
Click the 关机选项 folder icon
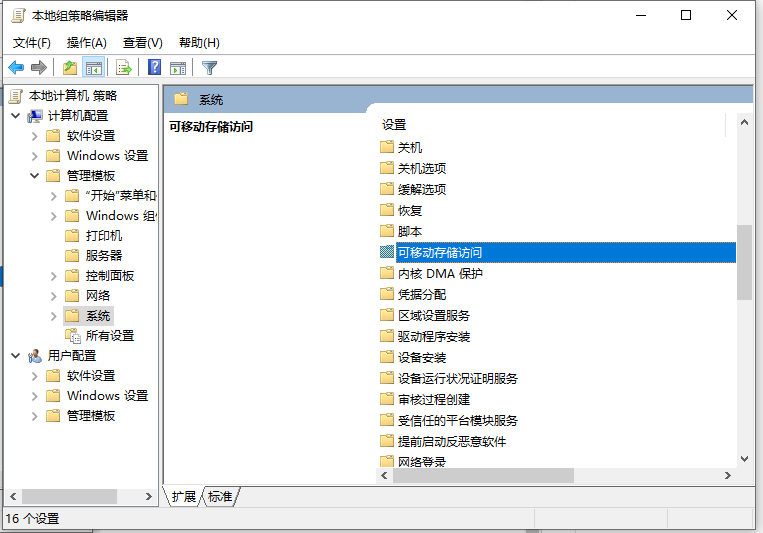387,167
